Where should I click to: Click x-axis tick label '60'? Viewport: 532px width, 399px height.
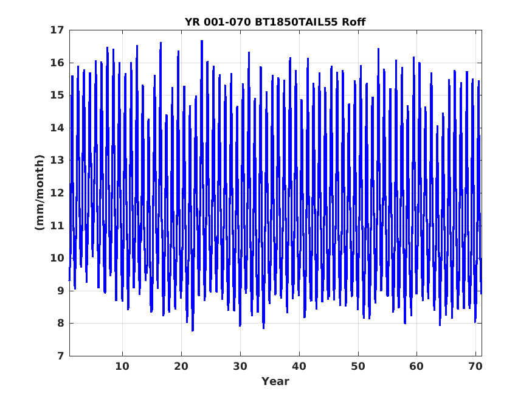pos(416,366)
